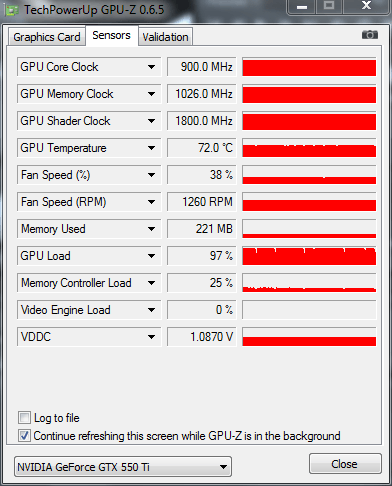
Task: Minimize the GPU-Z window
Action: [302, 7]
